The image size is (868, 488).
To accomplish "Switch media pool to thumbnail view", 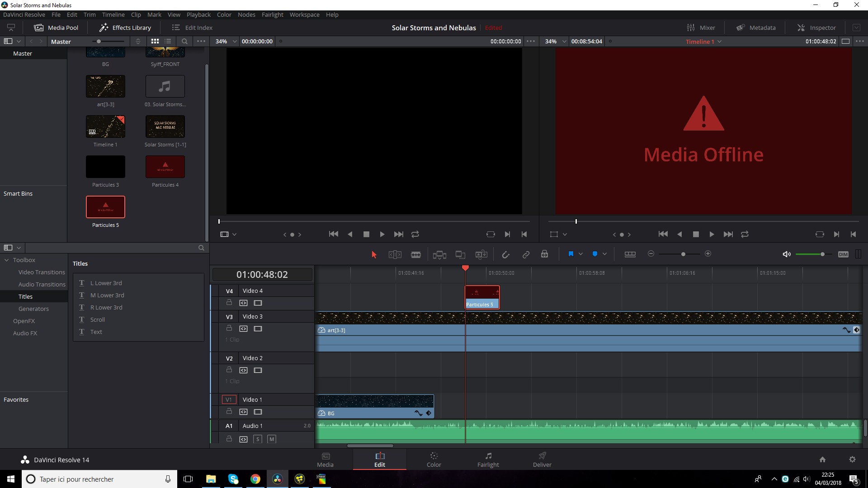I will (x=155, y=41).
